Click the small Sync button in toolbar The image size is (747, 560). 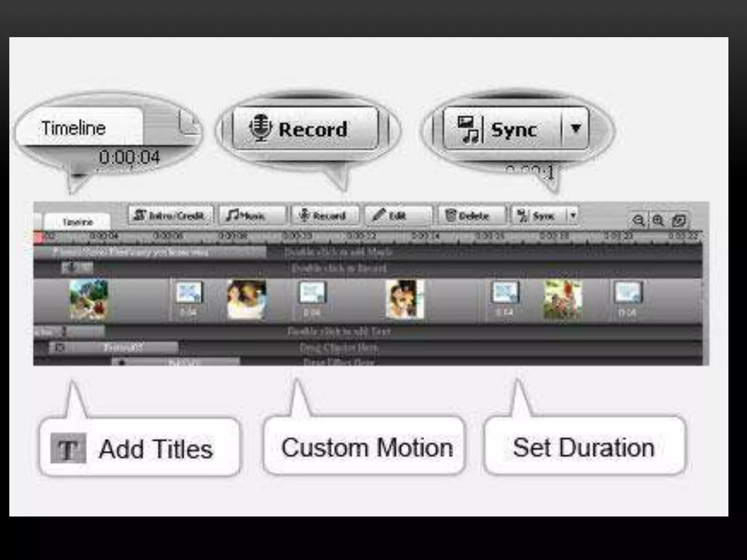[539, 215]
